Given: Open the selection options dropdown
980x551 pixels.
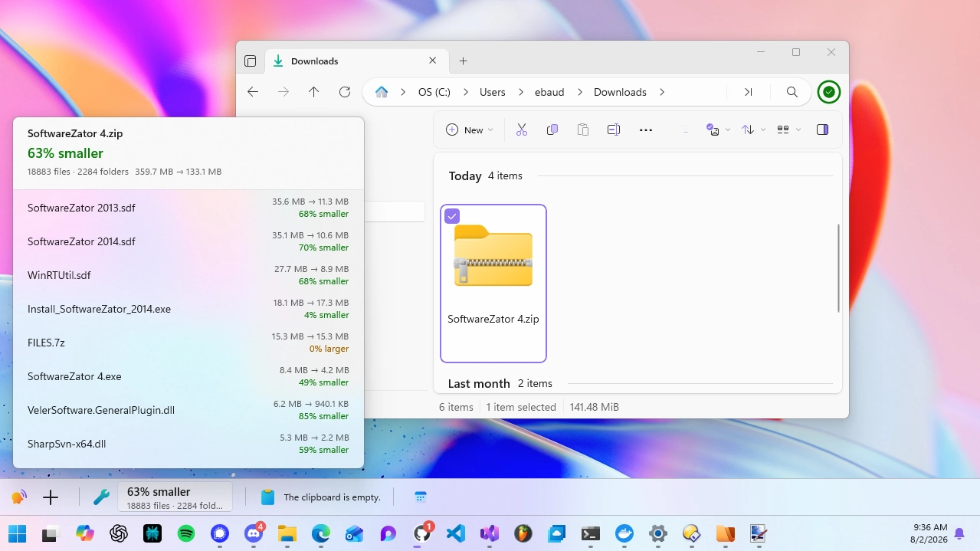Looking at the screenshot, I should 718,130.
